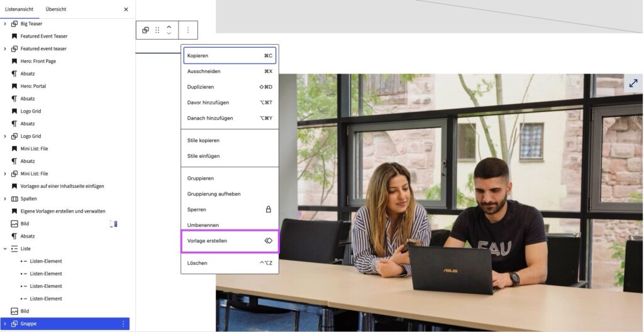Click the Vorlage erstellen pattern icon

(268, 241)
